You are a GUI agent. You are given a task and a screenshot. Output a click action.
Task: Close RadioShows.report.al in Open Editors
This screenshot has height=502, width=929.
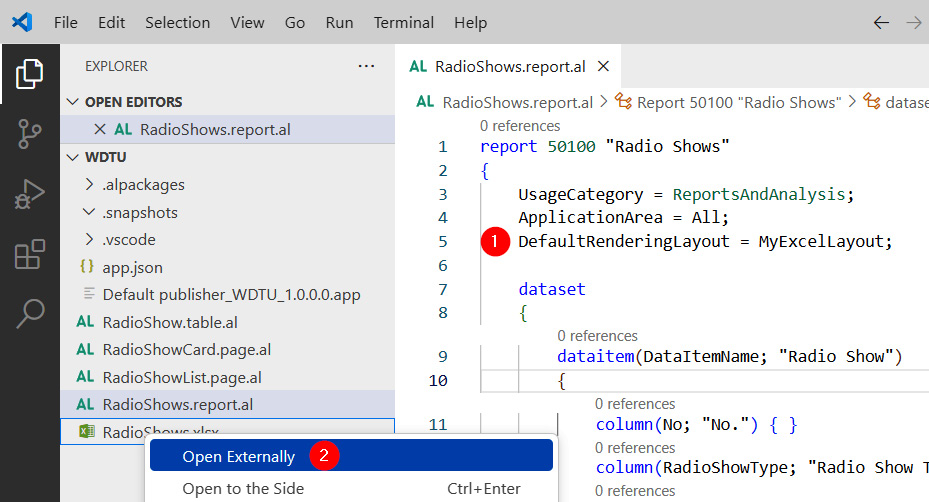pyautogui.click(x=100, y=129)
